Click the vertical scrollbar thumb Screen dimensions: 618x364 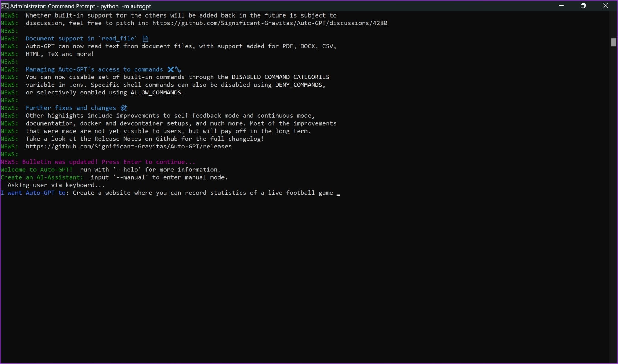click(x=613, y=42)
